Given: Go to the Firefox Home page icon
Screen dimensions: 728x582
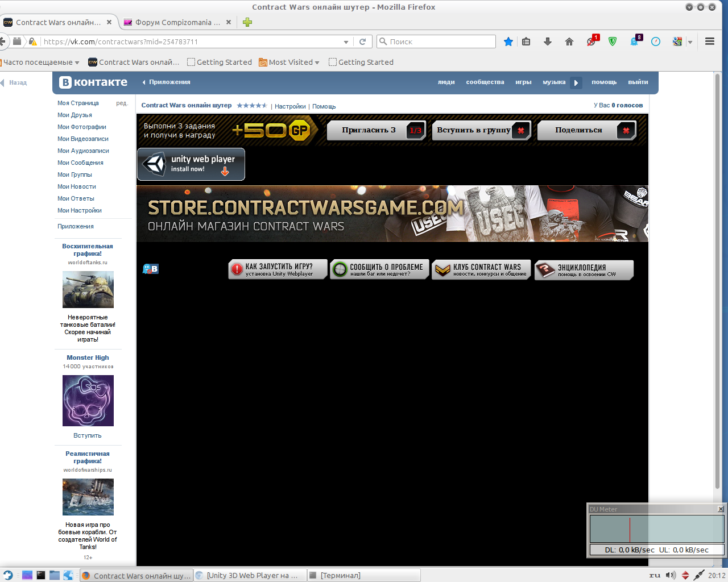Looking at the screenshot, I should pyautogui.click(x=569, y=41).
